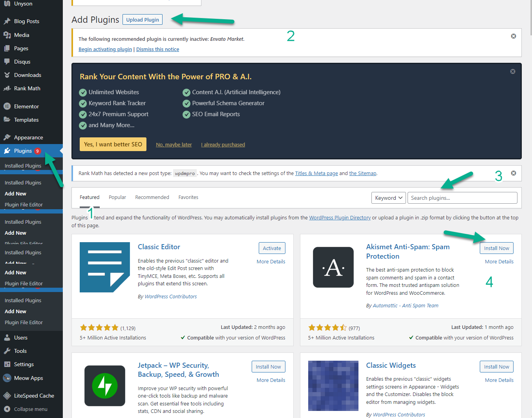
Task: Click Begin activating plugin link
Action: coord(105,49)
